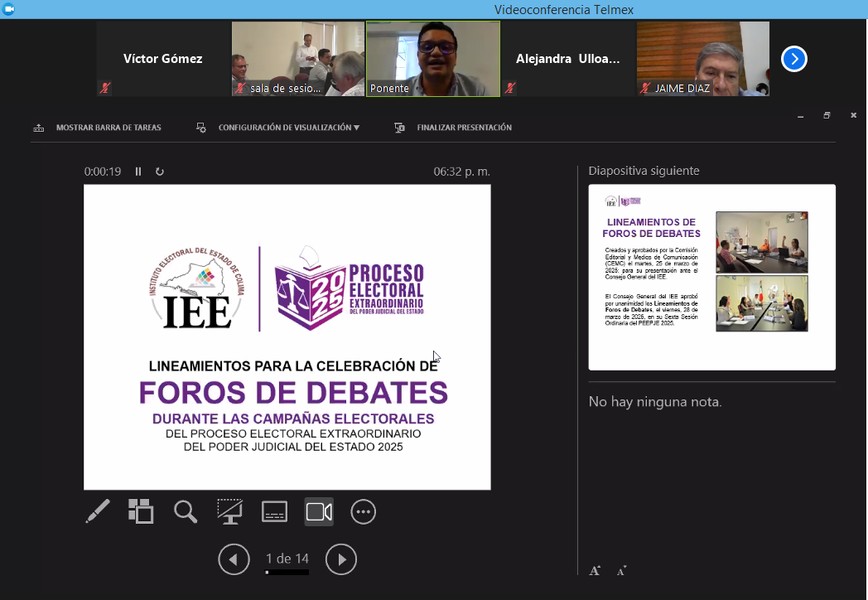
Task: Go to previous slide
Action: (x=234, y=559)
